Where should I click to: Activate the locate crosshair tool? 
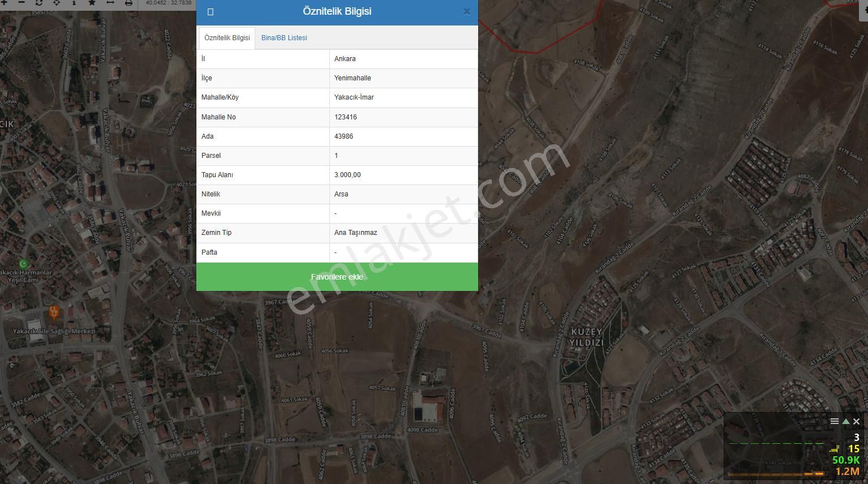57,2
